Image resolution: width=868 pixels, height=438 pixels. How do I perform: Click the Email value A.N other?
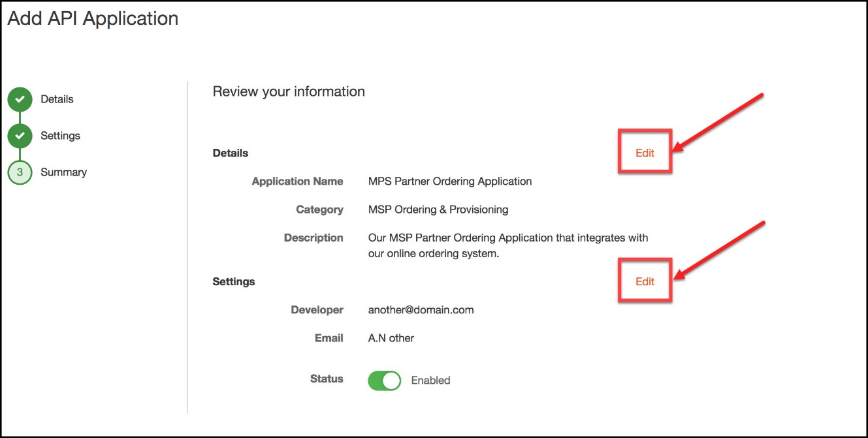(389, 337)
